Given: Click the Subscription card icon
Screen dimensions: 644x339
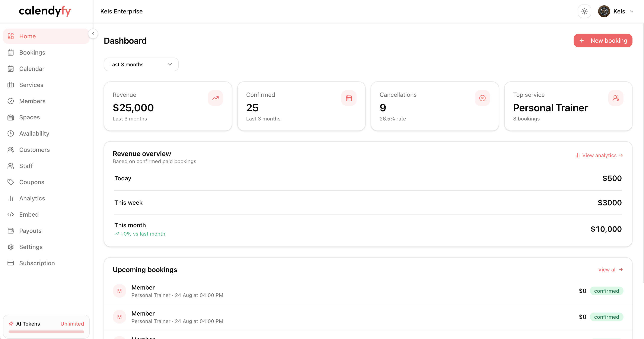Looking at the screenshot, I should point(10,263).
